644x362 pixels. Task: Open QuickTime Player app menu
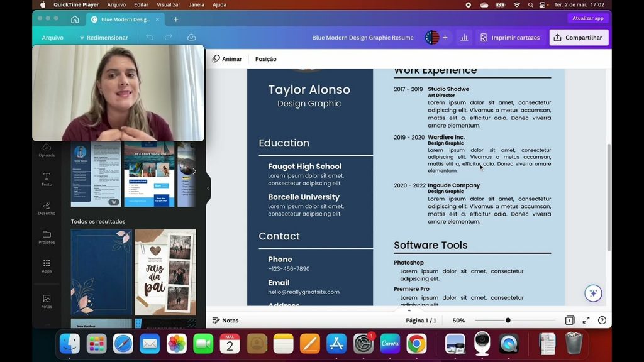coord(76,5)
